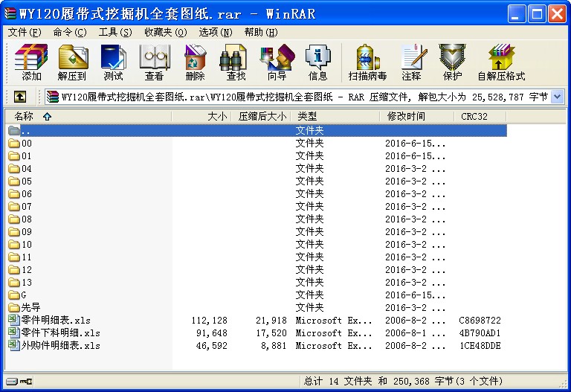The width and height of the screenshot is (571, 392).
Task: Sort by 压缩后大小 column header
Action: [x=261, y=117]
